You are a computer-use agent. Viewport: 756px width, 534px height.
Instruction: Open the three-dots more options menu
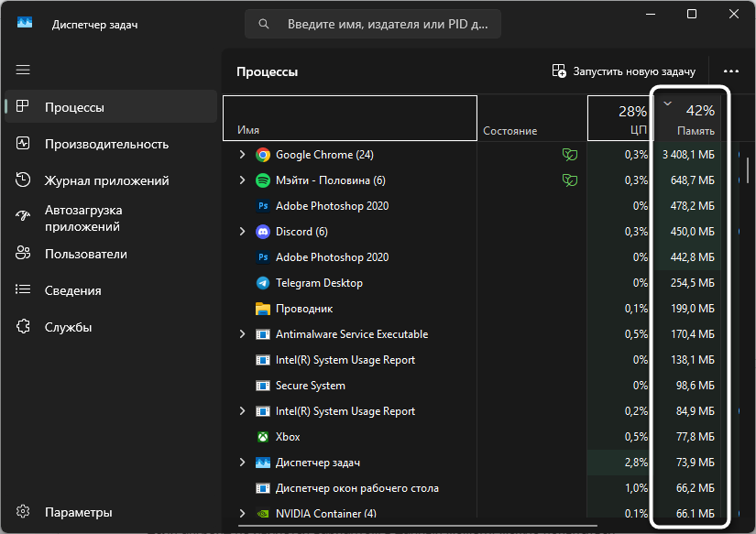pyautogui.click(x=730, y=71)
